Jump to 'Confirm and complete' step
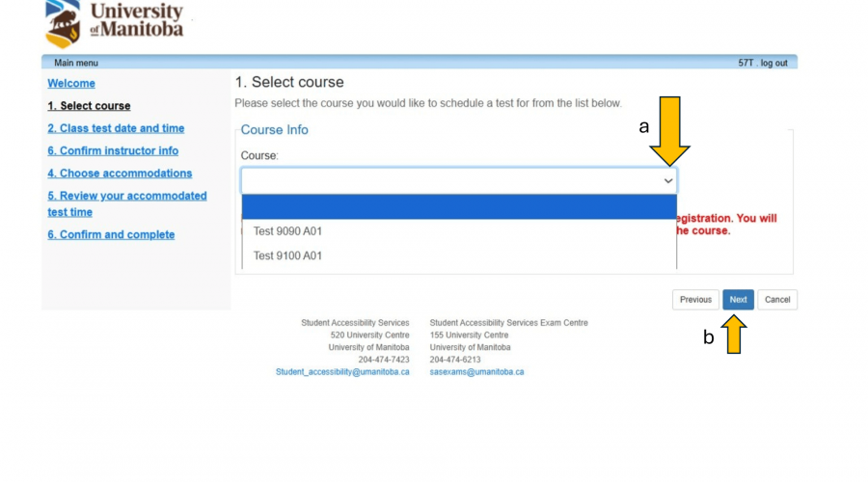This screenshot has height=482, width=868. click(111, 234)
